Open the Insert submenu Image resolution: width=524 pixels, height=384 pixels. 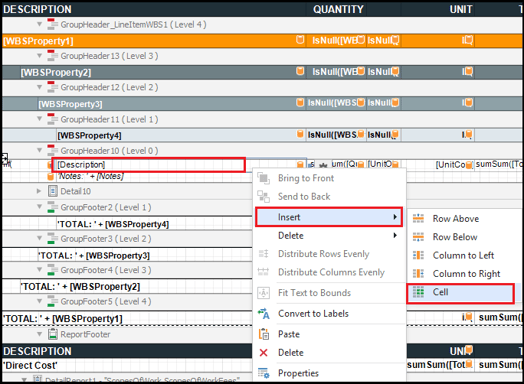329,217
